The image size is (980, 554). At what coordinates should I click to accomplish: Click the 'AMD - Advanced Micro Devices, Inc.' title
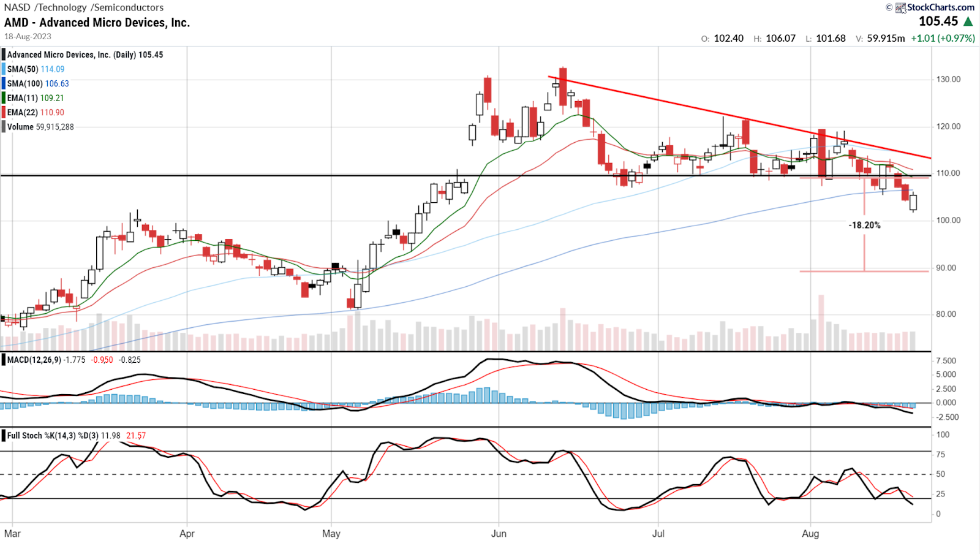(97, 23)
